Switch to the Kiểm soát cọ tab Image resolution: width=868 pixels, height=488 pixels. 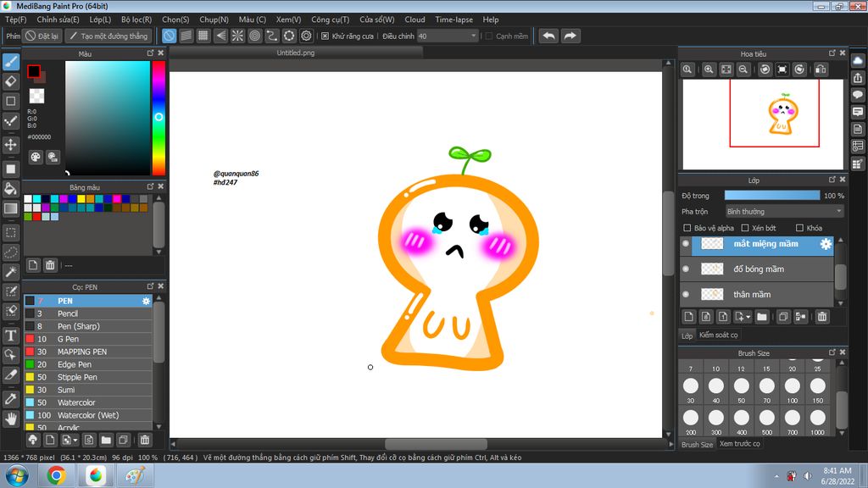coord(718,335)
